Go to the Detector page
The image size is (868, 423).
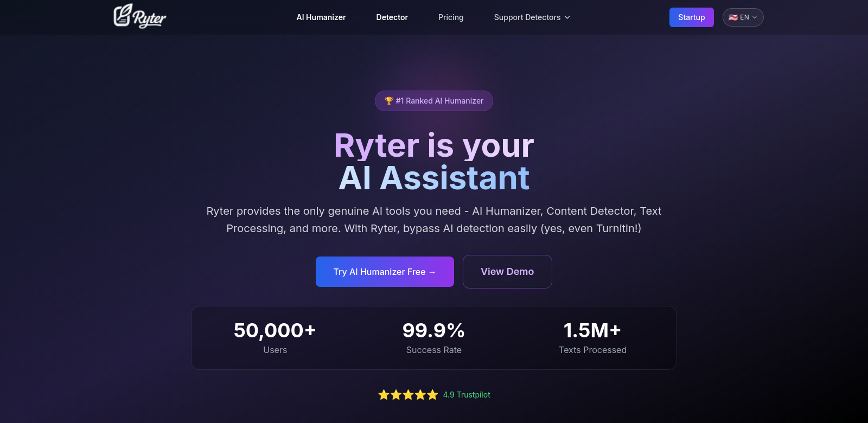point(392,17)
